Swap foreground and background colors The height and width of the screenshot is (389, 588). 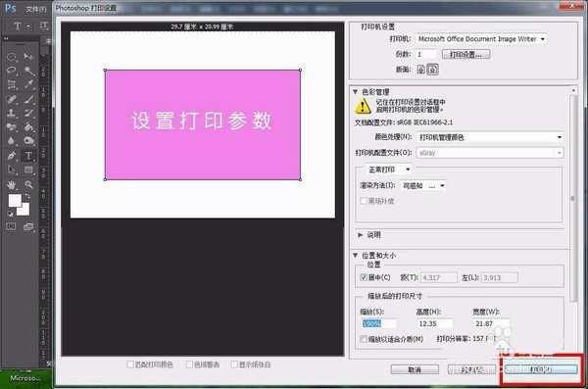tap(27, 196)
